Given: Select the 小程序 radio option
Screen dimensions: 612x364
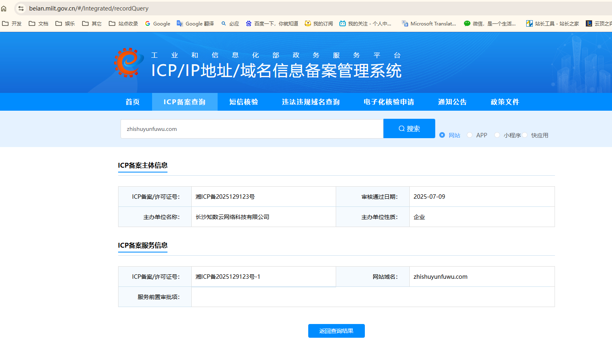Looking at the screenshot, I should point(497,135).
